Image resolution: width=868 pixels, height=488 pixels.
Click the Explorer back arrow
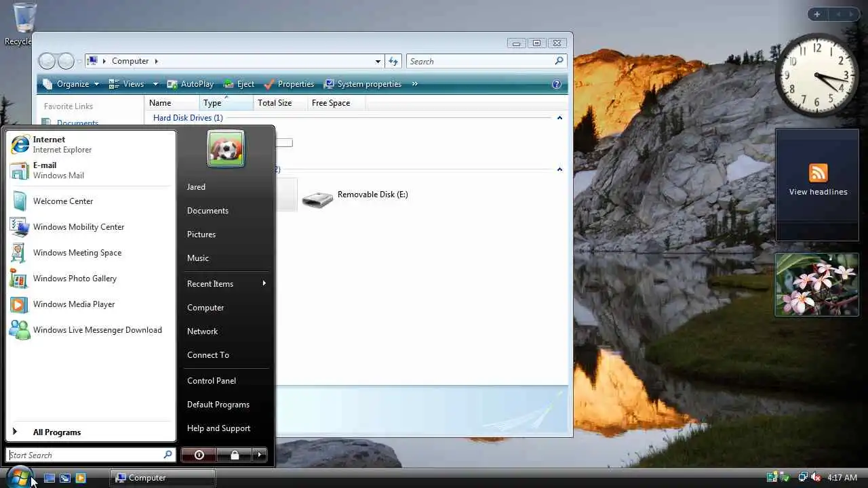46,61
